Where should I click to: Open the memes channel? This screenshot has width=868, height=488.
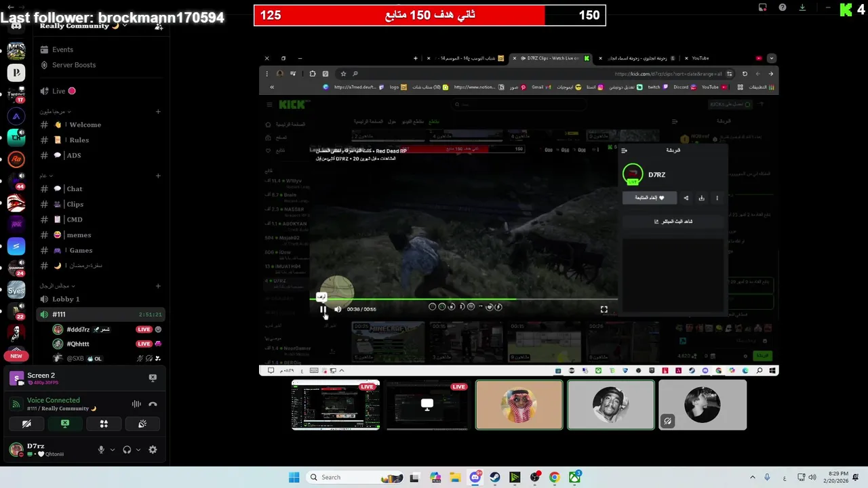(100, 235)
